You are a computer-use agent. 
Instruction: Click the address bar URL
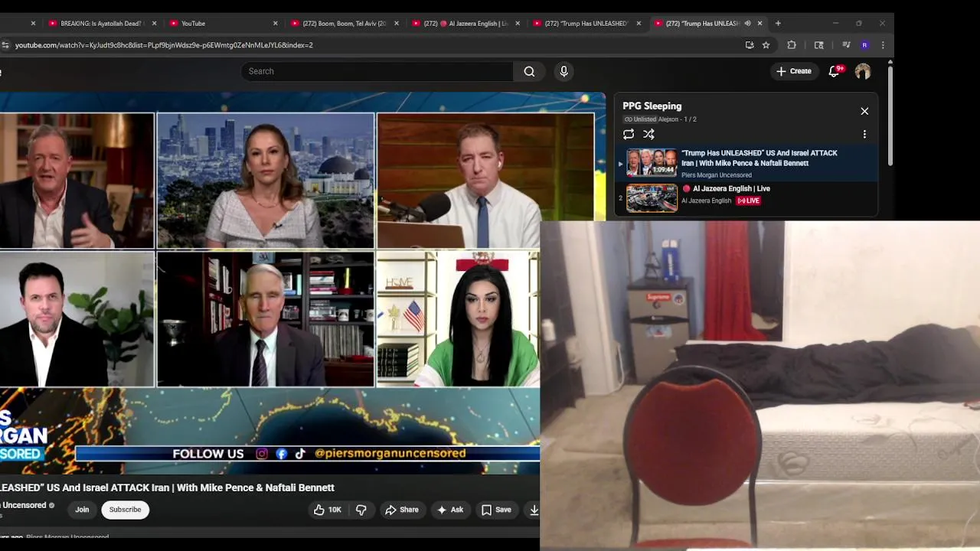164,45
